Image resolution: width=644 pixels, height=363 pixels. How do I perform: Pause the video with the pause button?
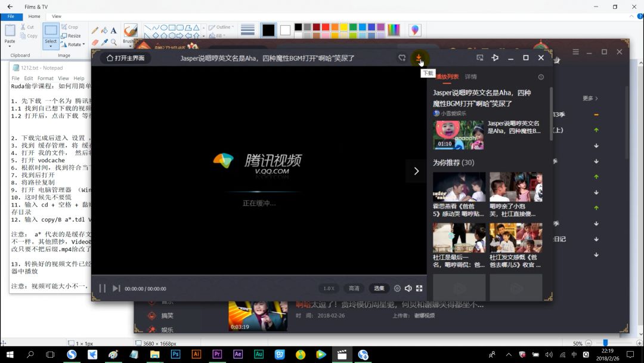pyautogui.click(x=103, y=288)
